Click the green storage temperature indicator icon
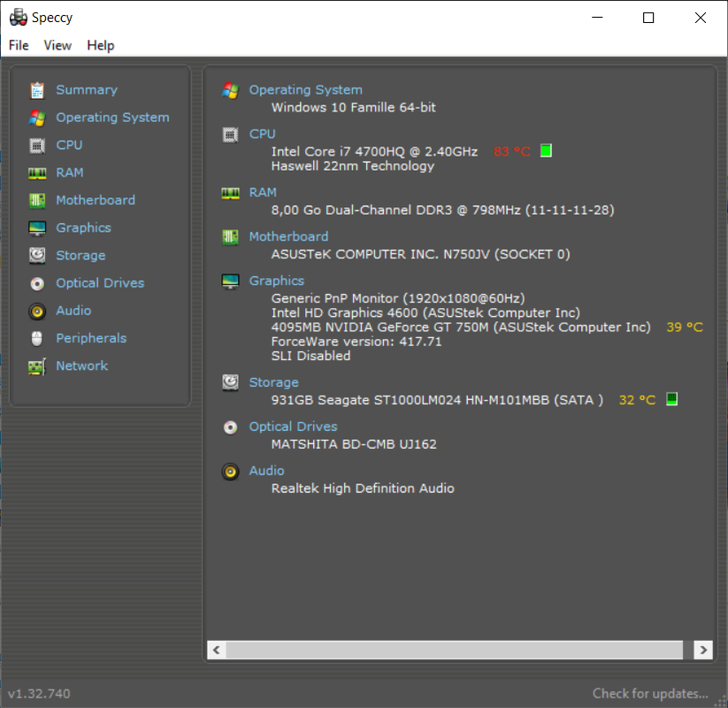This screenshot has height=708, width=728. (671, 399)
